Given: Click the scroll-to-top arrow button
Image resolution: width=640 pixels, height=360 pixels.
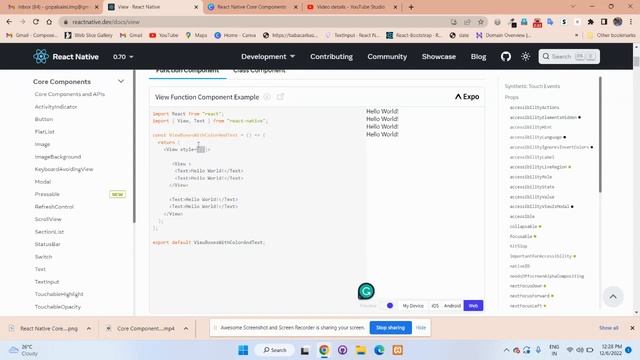Looking at the screenshot, I should (x=613, y=297).
